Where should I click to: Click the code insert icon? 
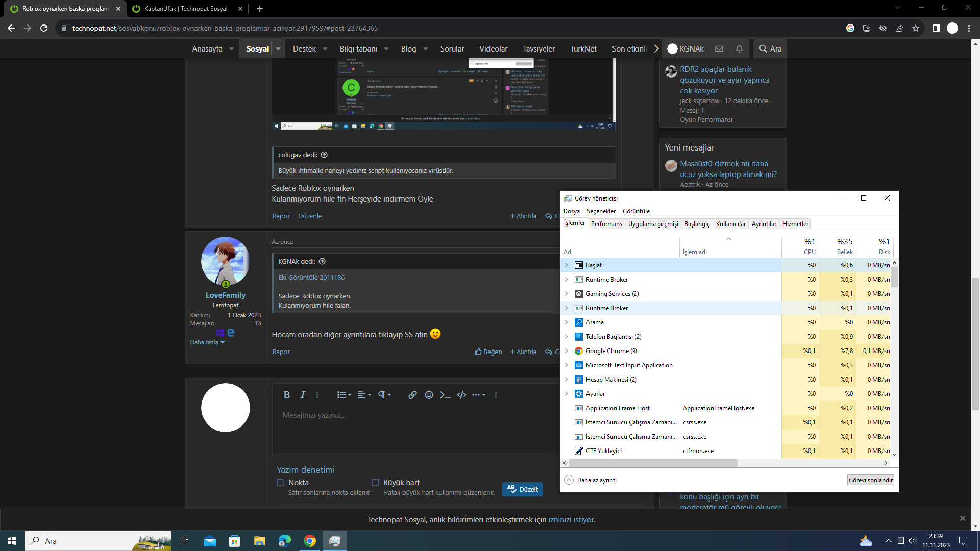point(461,395)
